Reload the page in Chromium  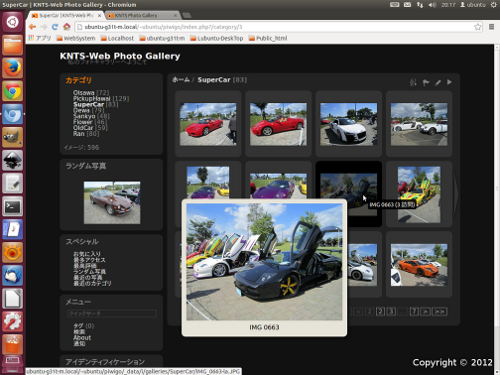coord(55,27)
